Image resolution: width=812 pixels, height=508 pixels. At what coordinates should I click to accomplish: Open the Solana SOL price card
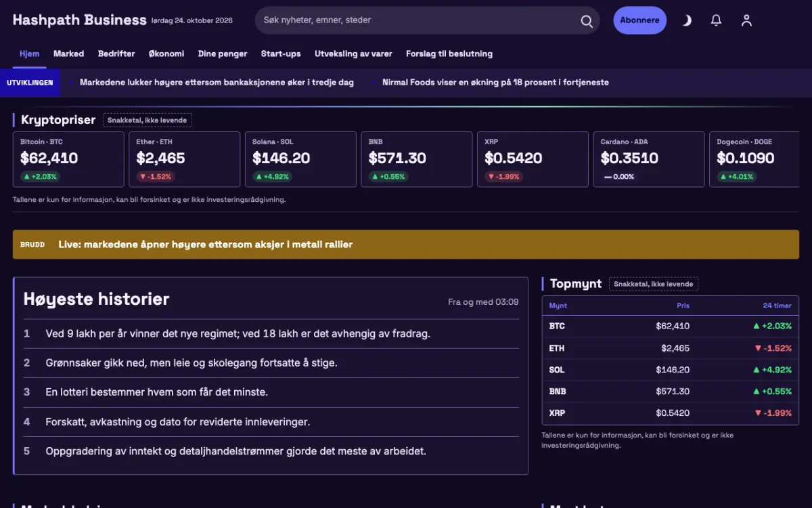tap(300, 159)
